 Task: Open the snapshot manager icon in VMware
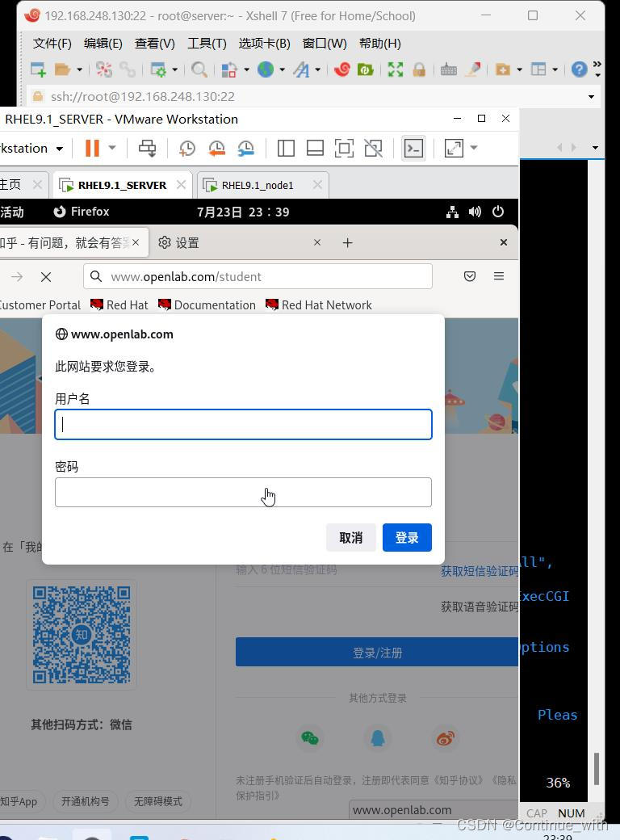(x=245, y=149)
